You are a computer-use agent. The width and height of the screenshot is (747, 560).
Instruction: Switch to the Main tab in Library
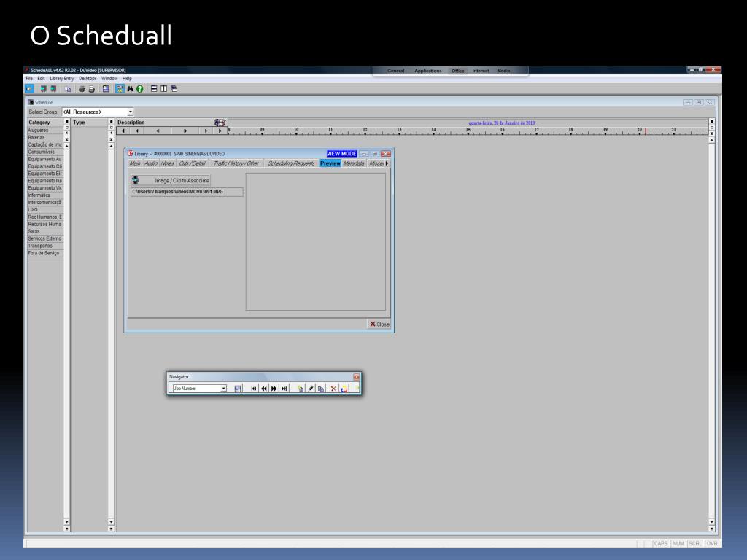click(135, 163)
